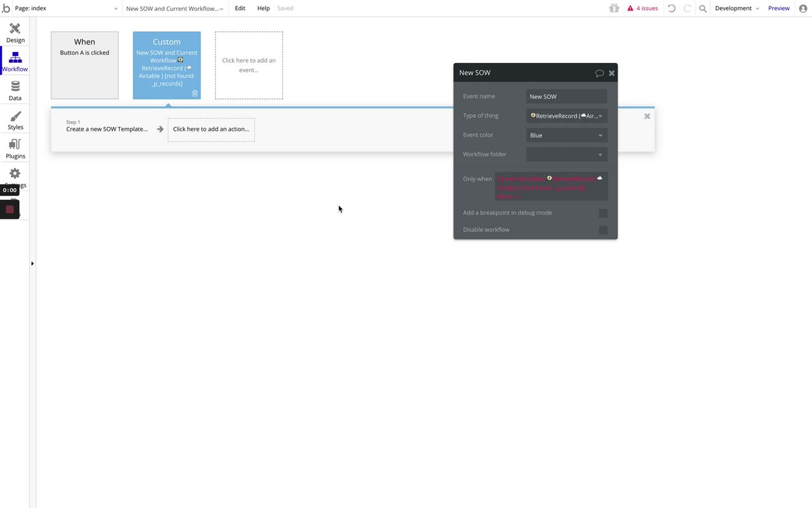Click the 4 issues warning

(643, 8)
